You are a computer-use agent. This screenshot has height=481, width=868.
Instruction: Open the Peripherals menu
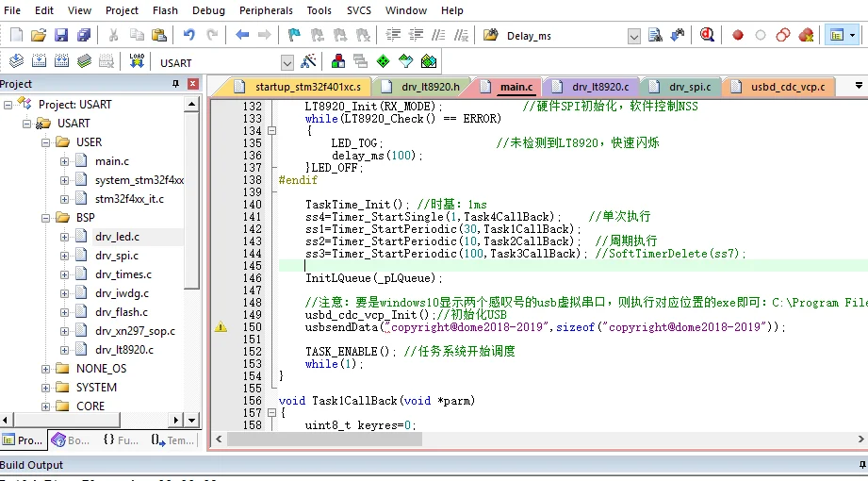(267, 10)
